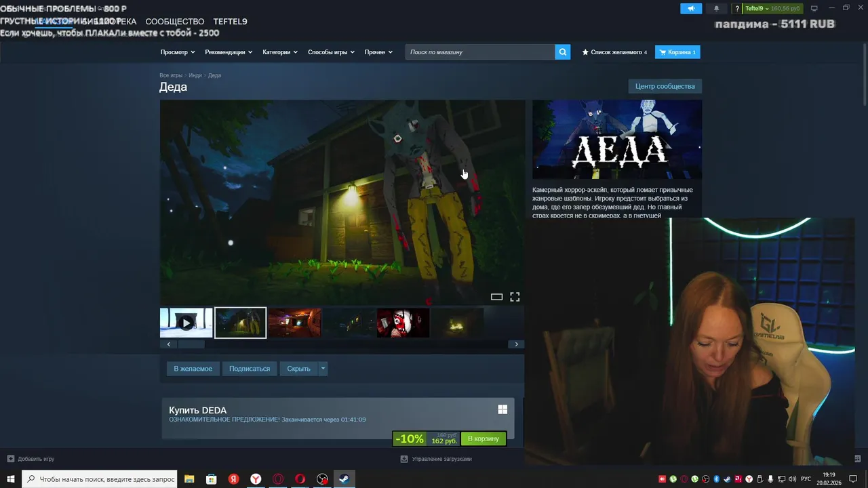Switch to Big Picture mode icon
This screenshot has width=868, height=488.
814,8
